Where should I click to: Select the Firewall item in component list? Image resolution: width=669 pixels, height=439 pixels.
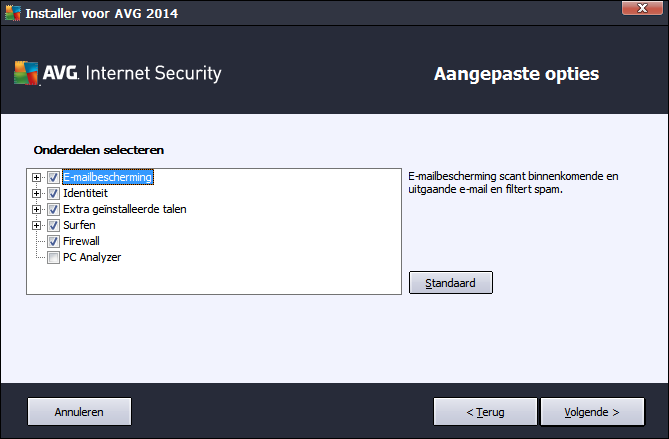click(81, 241)
